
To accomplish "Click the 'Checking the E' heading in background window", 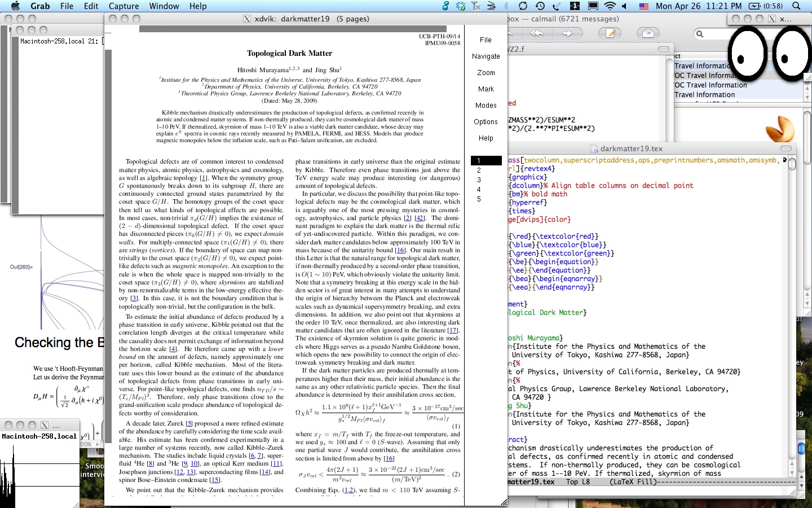I will [59, 343].
